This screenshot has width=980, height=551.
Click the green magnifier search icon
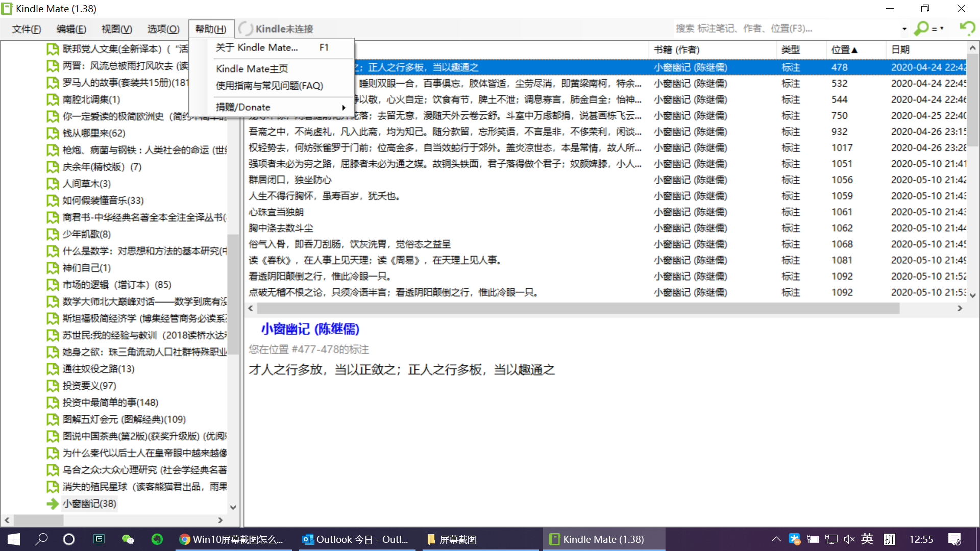tap(921, 28)
